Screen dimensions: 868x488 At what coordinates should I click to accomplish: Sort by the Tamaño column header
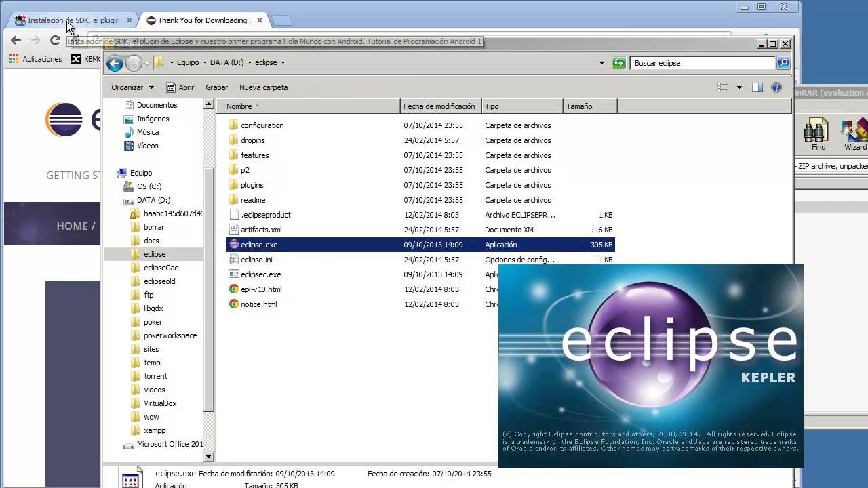click(x=589, y=106)
